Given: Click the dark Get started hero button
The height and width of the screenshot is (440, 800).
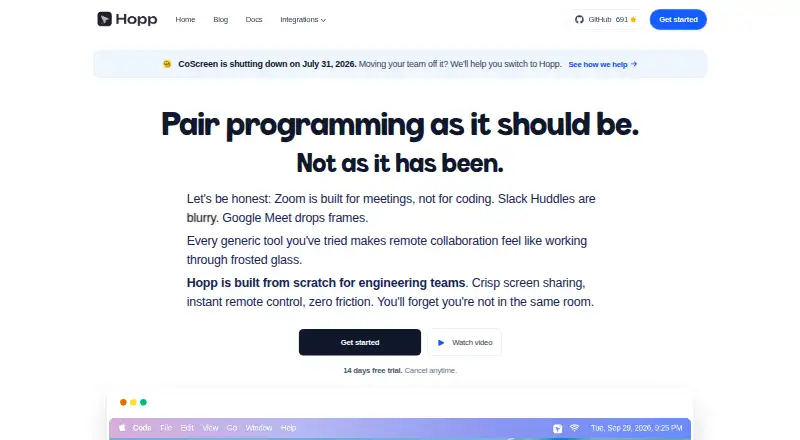Looking at the screenshot, I should click(360, 342).
